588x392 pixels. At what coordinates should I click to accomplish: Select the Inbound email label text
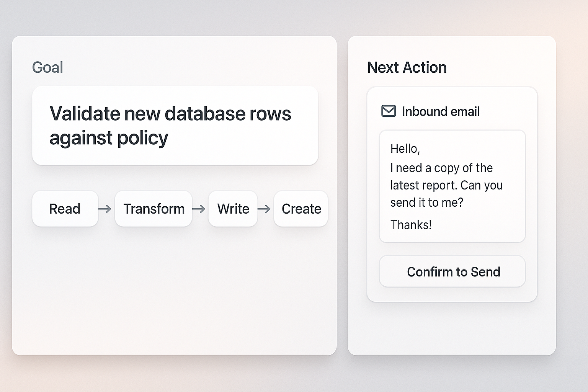(x=441, y=111)
